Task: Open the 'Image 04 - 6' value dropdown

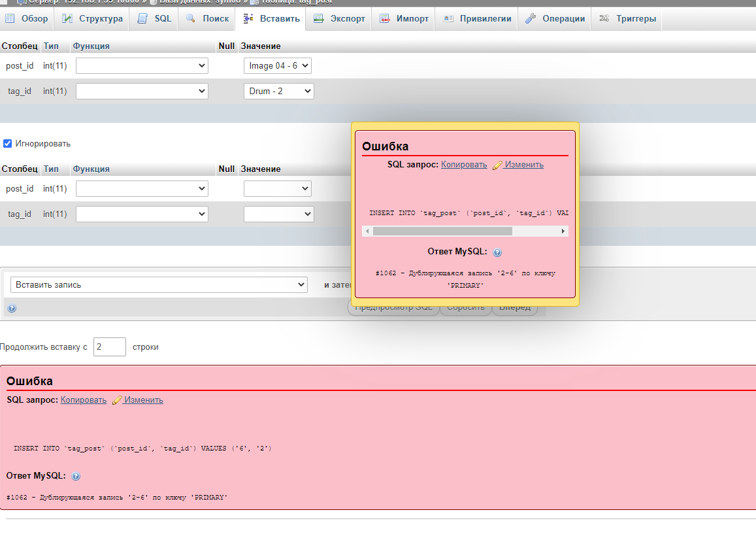Action: click(278, 66)
